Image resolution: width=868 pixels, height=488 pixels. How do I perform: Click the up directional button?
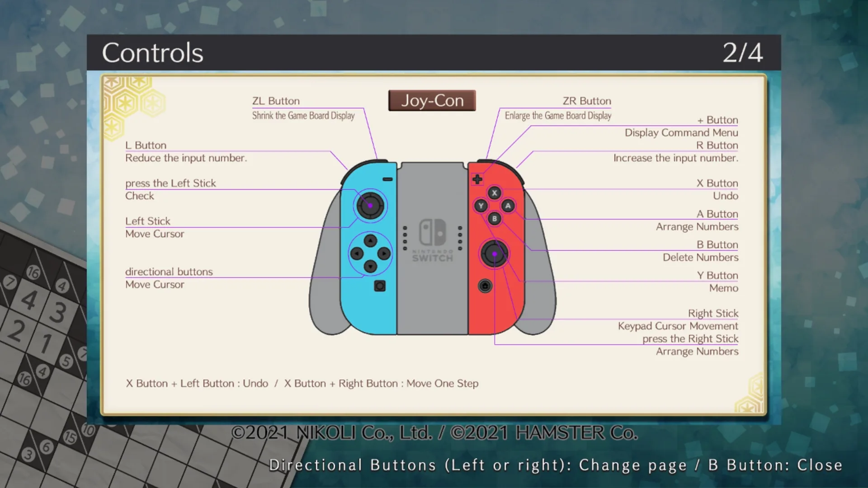click(x=370, y=241)
